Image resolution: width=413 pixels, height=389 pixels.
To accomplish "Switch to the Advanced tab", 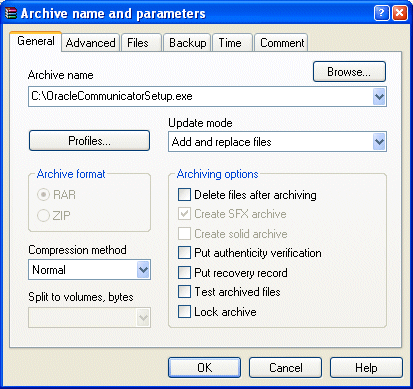I will coord(90,43).
